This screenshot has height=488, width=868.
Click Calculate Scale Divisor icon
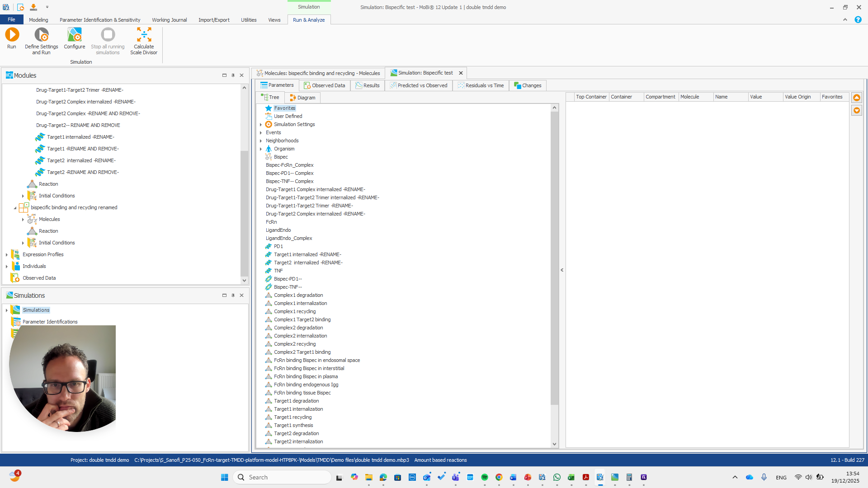pos(144,35)
